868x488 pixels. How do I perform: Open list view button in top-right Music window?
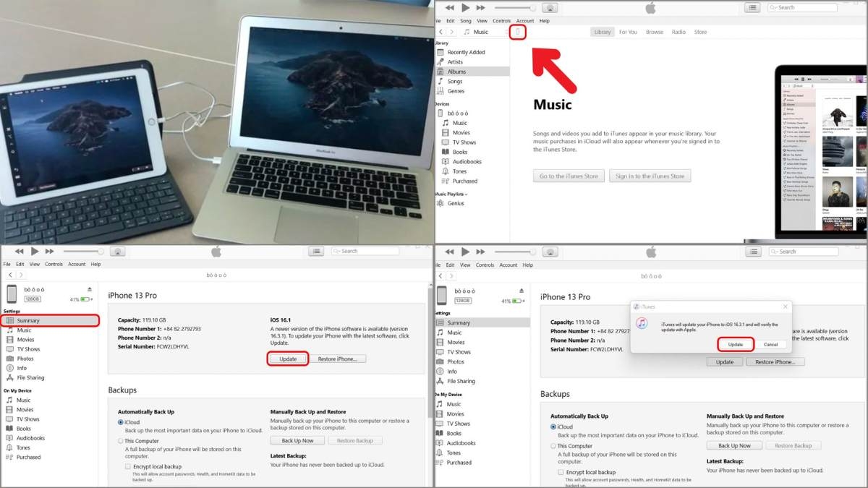(x=753, y=7)
